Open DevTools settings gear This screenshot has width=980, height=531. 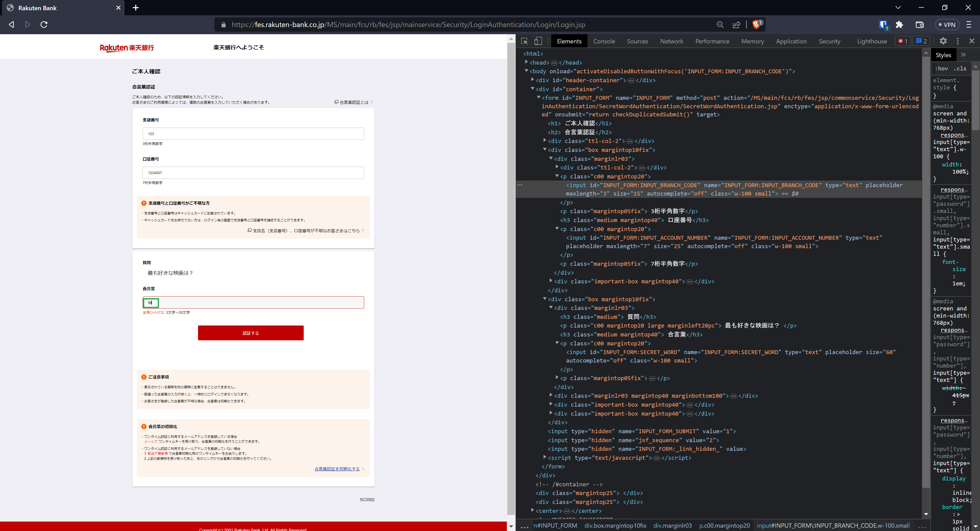coord(943,41)
